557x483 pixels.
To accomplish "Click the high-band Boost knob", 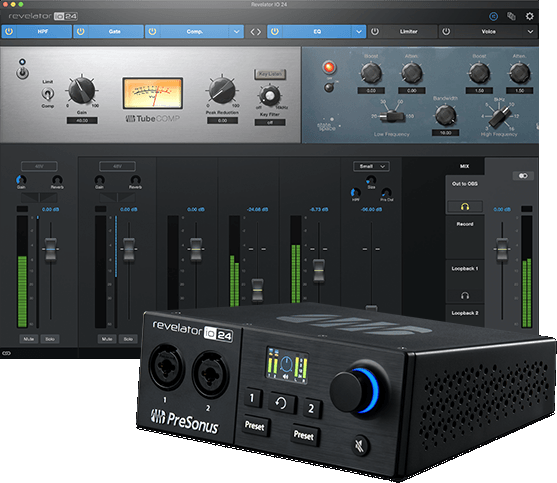I will tap(480, 73).
